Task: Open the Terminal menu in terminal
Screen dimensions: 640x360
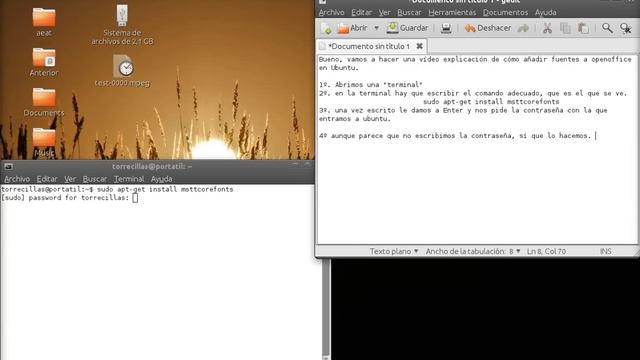Action: [x=129, y=179]
